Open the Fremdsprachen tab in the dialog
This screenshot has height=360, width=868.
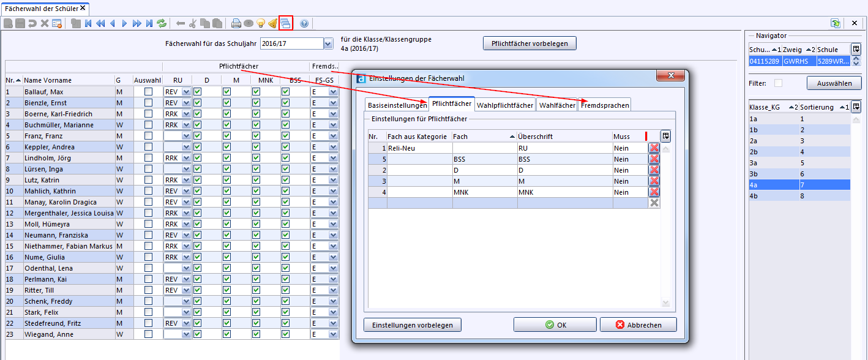tap(605, 105)
